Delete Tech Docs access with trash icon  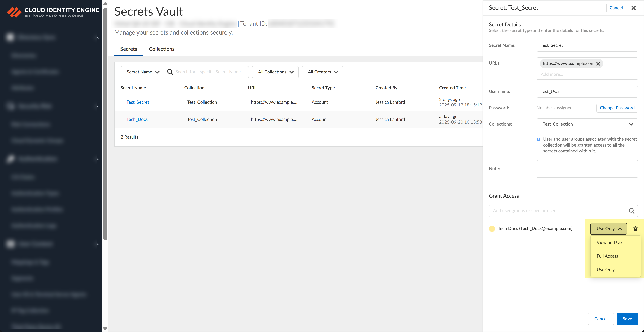click(x=635, y=229)
